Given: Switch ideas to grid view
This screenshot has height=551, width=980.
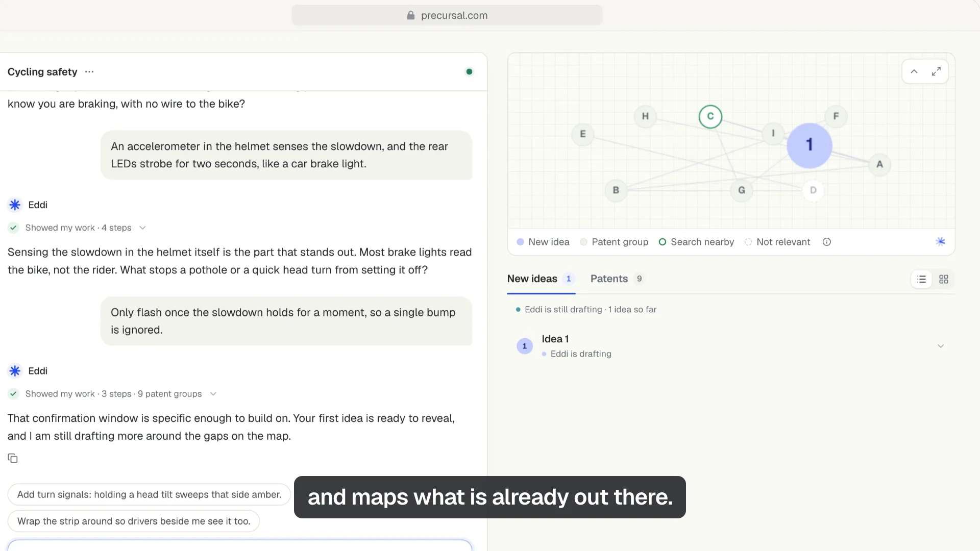Looking at the screenshot, I should click(943, 279).
